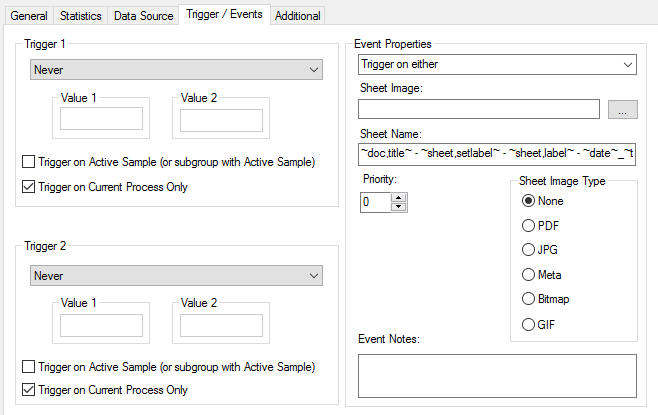Uncheck Trigger 2 Current Process Only
658x415 pixels.
28,390
